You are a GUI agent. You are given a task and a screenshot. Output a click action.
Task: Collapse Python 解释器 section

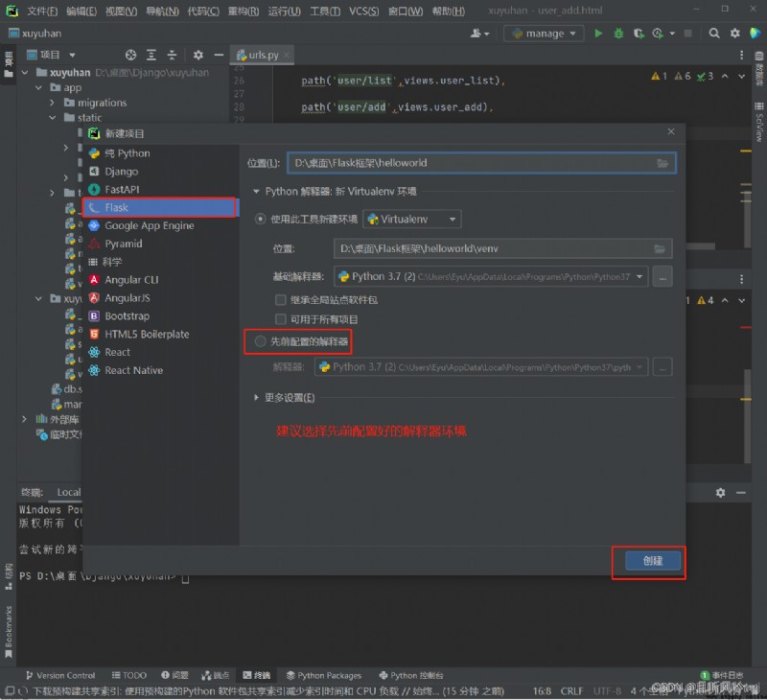(256, 192)
